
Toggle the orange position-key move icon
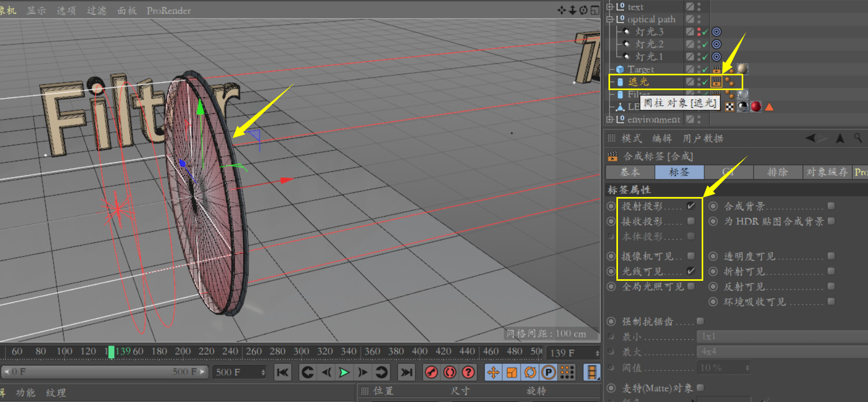tap(493, 372)
